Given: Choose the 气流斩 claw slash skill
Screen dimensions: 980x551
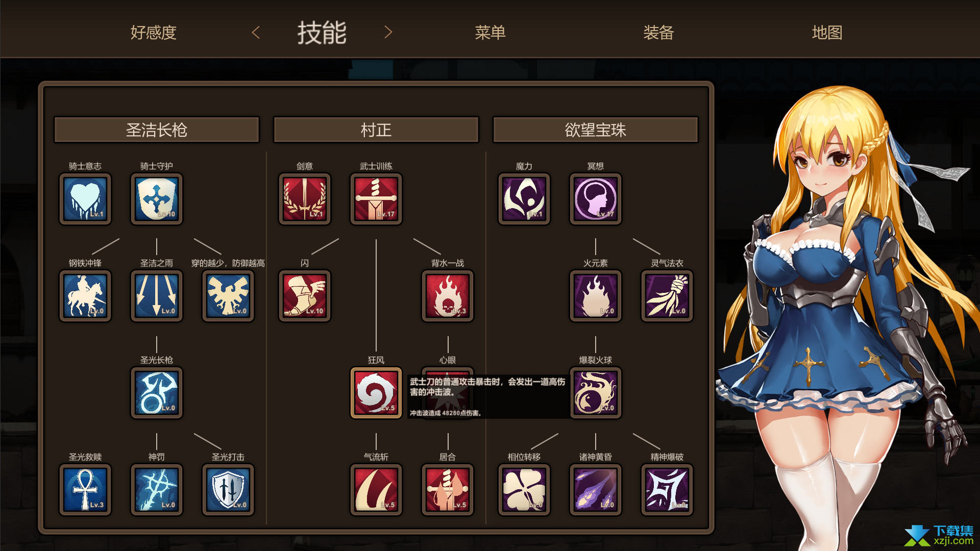Looking at the screenshot, I should pyautogui.click(x=376, y=490).
